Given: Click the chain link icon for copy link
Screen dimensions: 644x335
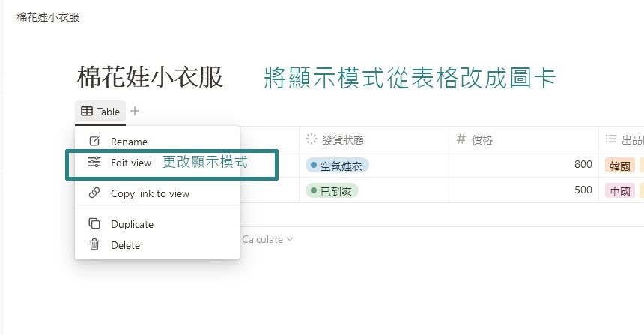Looking at the screenshot, I should [94, 193].
